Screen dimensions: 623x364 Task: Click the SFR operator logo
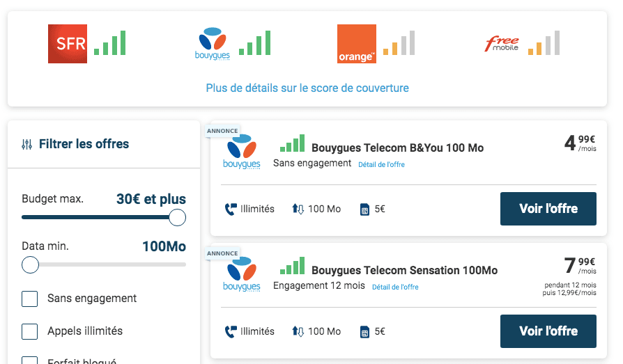pos(68,44)
